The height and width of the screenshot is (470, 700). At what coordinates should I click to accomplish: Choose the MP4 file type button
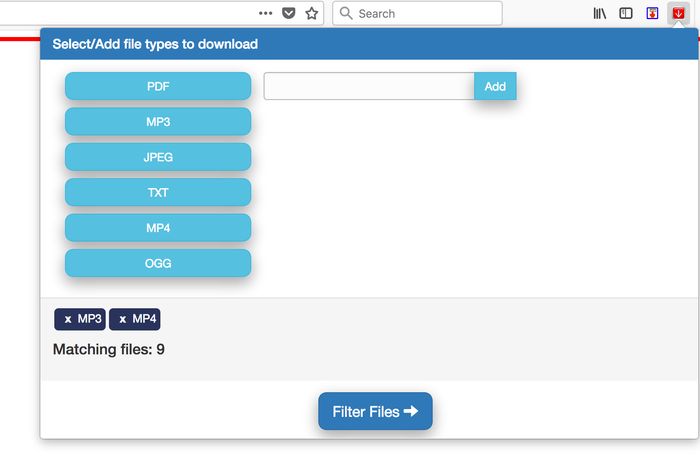coord(158,228)
